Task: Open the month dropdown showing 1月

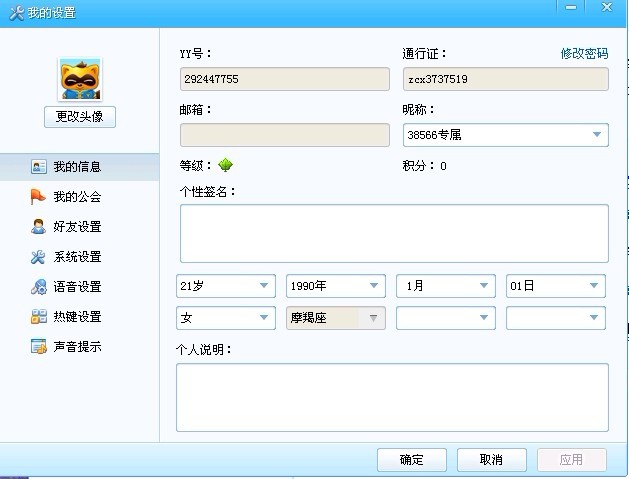Action: coord(446,286)
